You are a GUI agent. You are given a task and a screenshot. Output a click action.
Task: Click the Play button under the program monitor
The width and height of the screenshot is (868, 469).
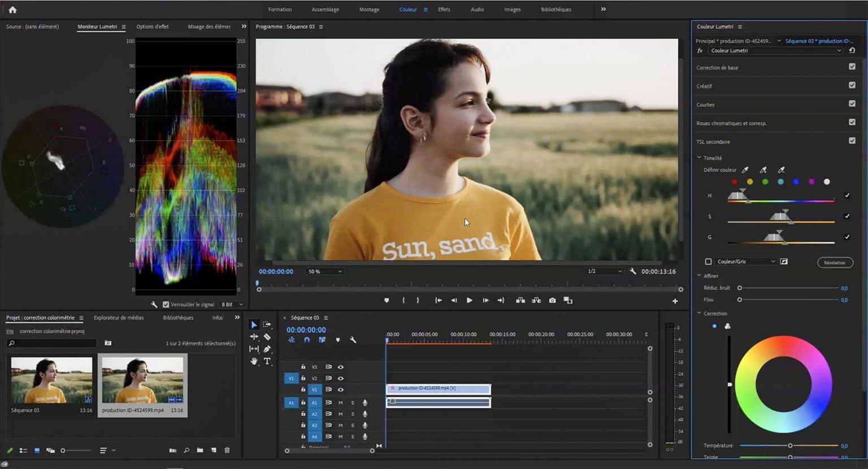coord(469,300)
